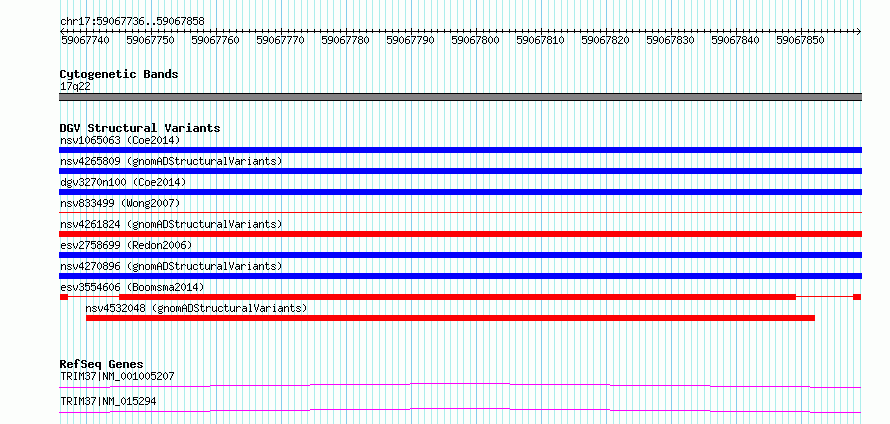This screenshot has width=890, height=424.
Task: Select the blue bar under nsv1065063
Action: coord(460,150)
